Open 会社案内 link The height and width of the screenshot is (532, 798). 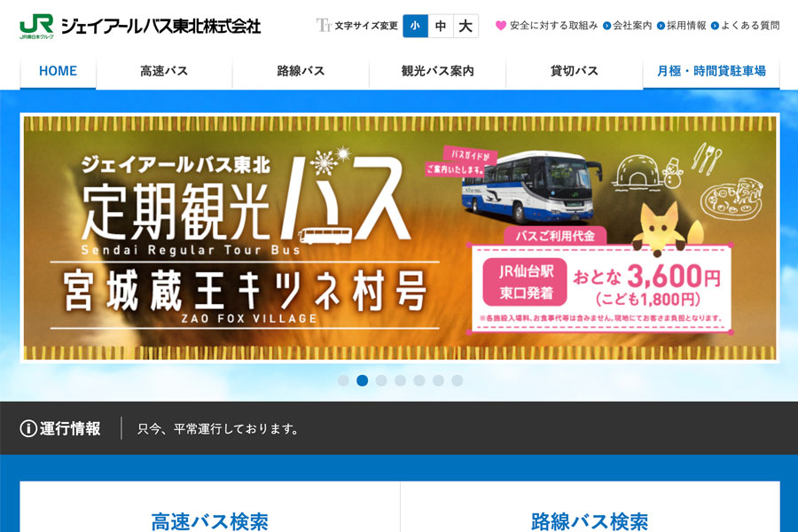tap(632, 26)
